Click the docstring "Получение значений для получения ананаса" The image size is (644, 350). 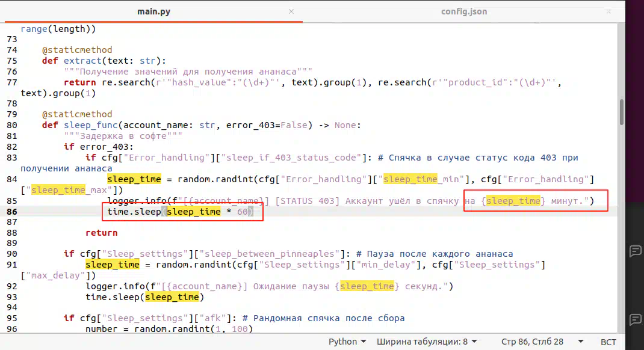[x=188, y=72]
